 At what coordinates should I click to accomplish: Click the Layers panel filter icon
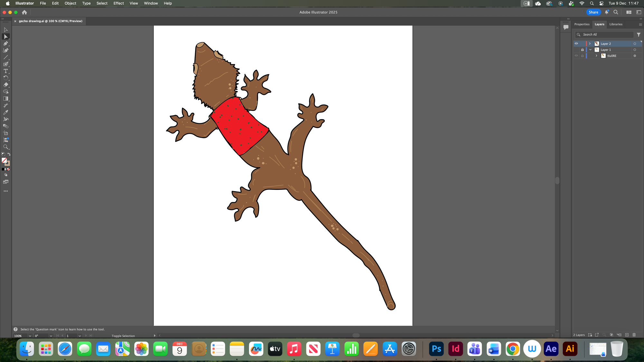pyautogui.click(x=639, y=34)
